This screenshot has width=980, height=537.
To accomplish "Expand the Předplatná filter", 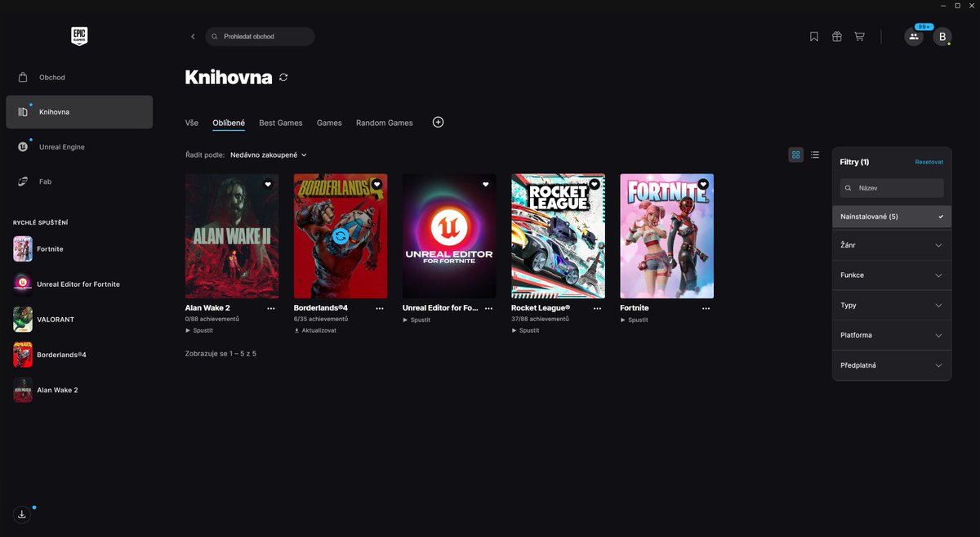I will (892, 365).
